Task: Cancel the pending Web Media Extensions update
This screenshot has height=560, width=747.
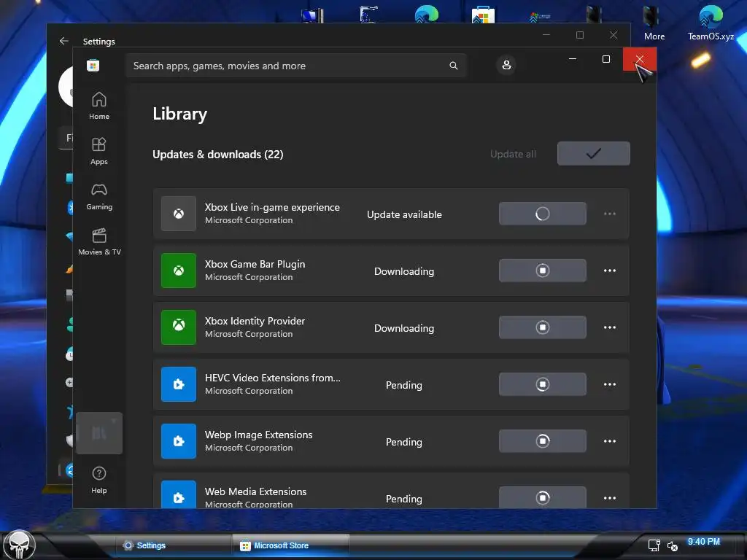Action: [543, 497]
